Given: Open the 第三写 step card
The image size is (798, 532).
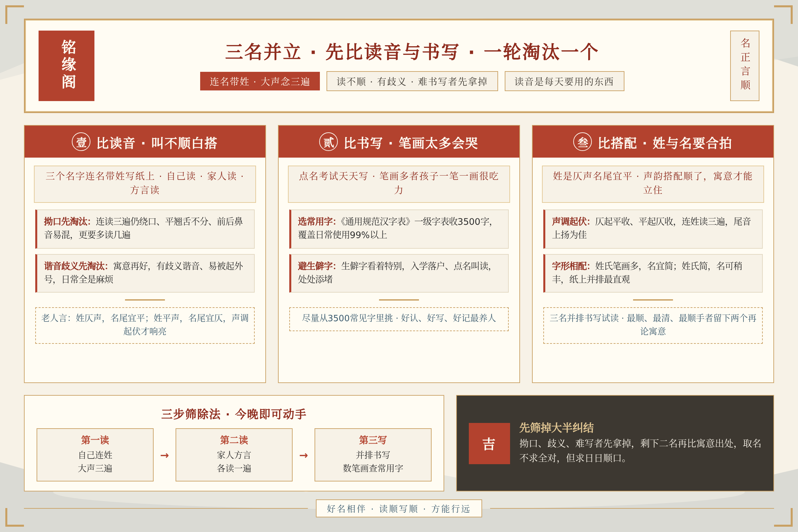Looking at the screenshot, I should (x=373, y=455).
